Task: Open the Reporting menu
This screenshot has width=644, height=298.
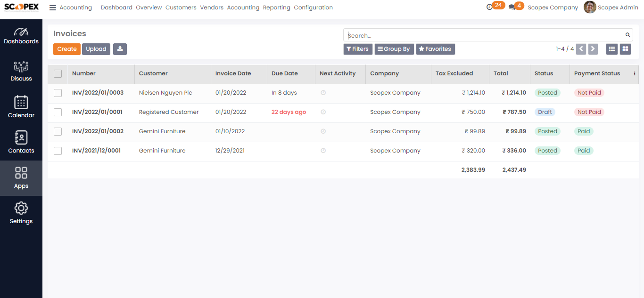Action: 277,8
